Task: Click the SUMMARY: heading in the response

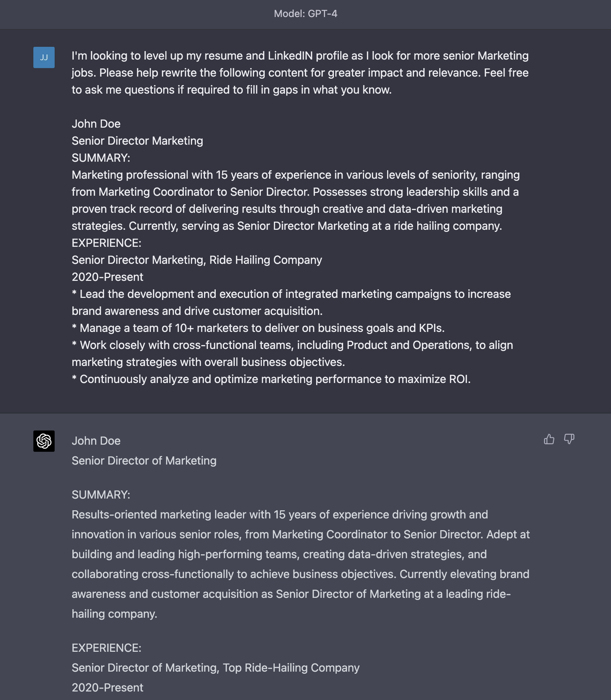Action: pos(101,495)
